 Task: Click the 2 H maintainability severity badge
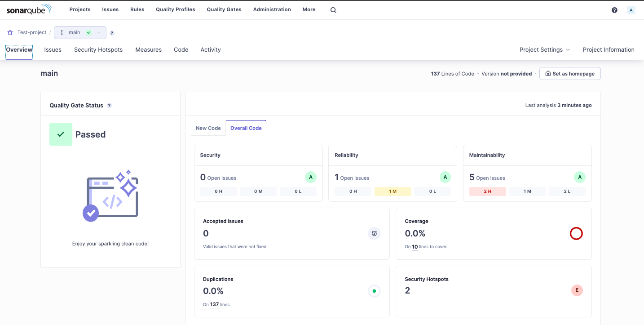click(x=487, y=191)
